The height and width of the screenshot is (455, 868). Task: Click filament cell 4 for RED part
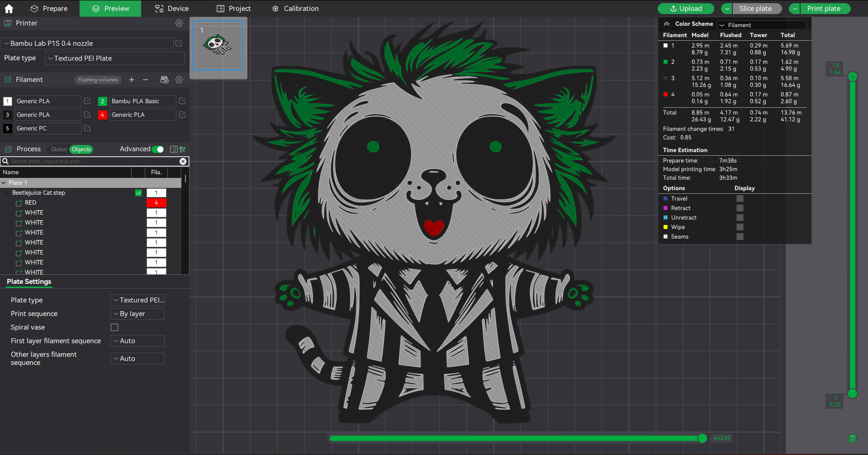(156, 203)
